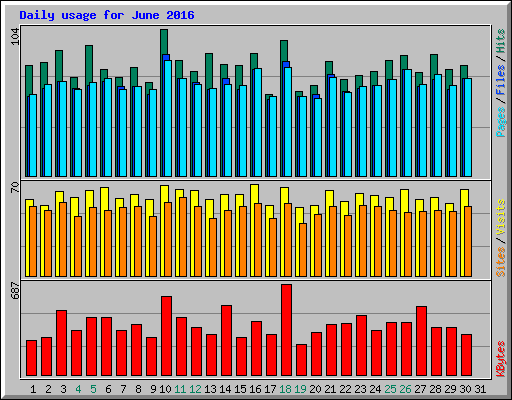Click the blue 'Files' legend label
This screenshot has width=512, height=400.
coord(501,80)
